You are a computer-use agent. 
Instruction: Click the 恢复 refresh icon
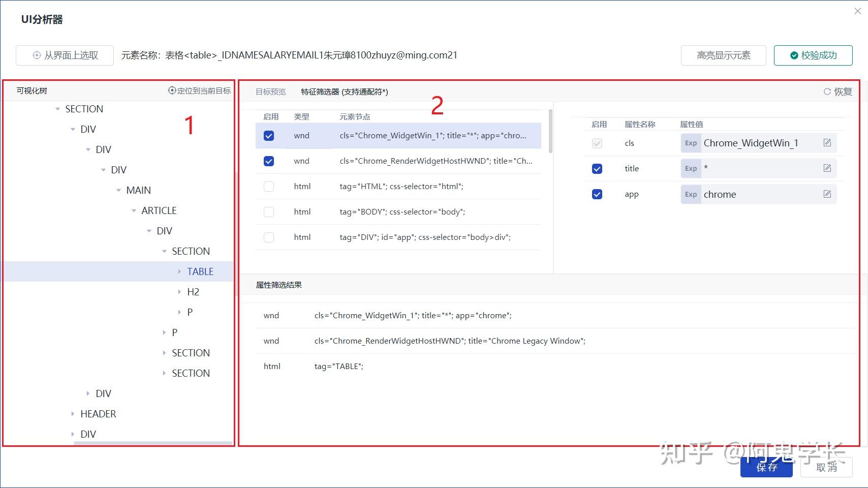pos(827,92)
